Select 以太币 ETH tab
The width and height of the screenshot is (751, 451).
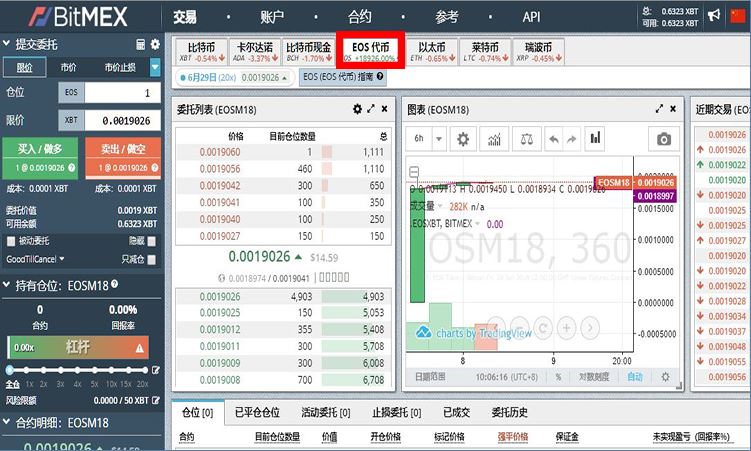click(432, 52)
